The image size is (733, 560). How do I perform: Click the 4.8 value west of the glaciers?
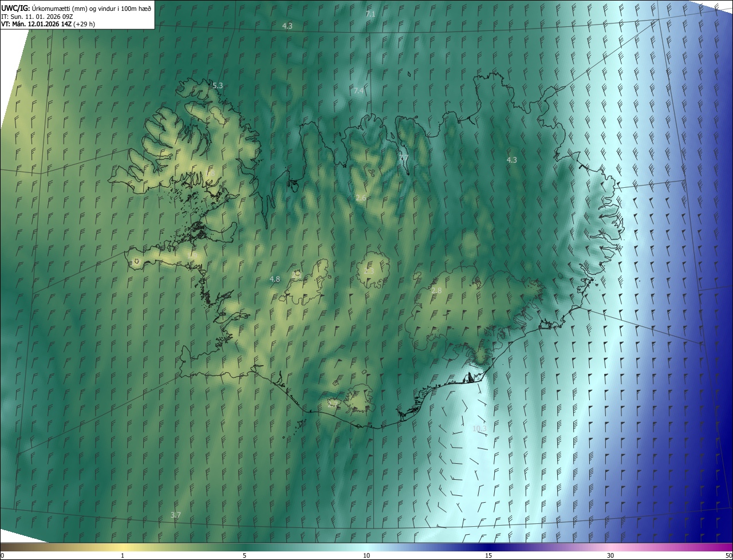[275, 279]
